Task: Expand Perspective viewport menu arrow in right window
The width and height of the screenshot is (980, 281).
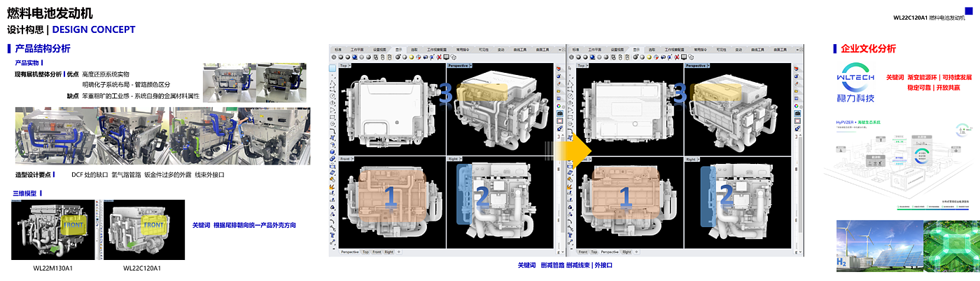Action: click(708, 66)
